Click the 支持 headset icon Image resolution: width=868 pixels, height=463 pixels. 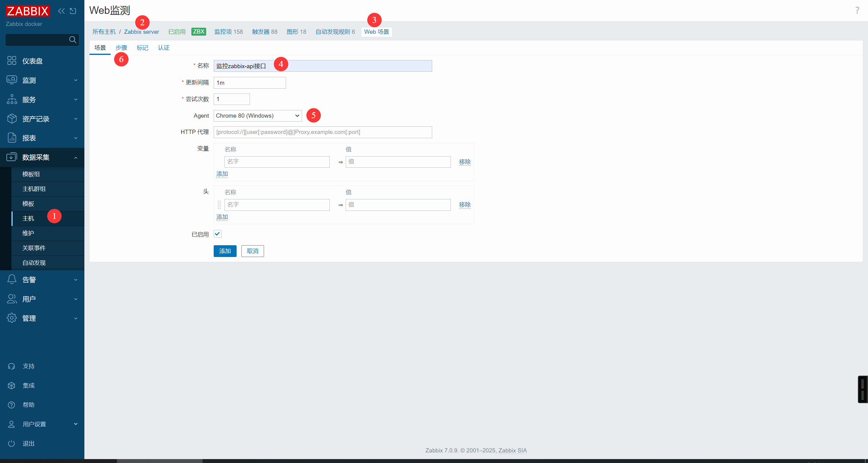(11, 366)
